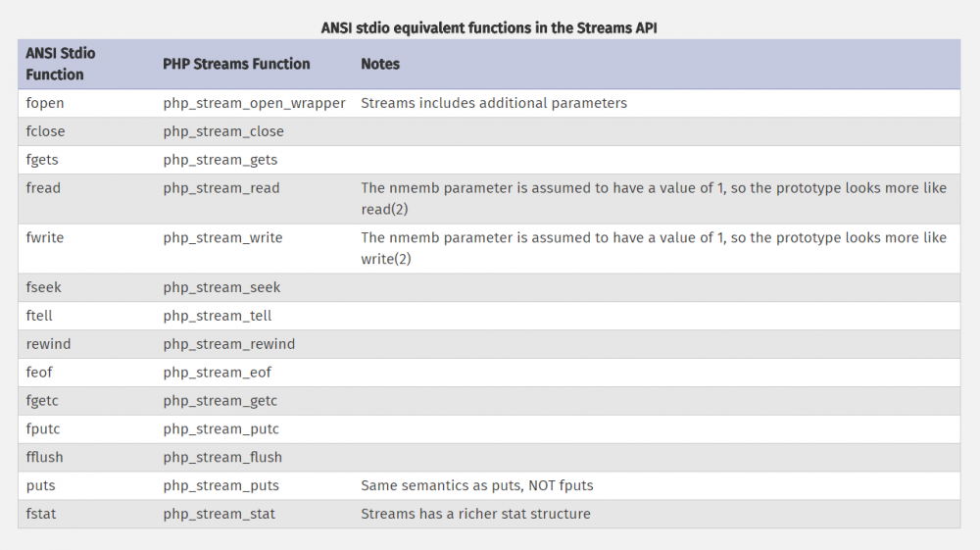The width and height of the screenshot is (980, 550).
Task: Click the table caption about Streams API
Action: [489, 27]
